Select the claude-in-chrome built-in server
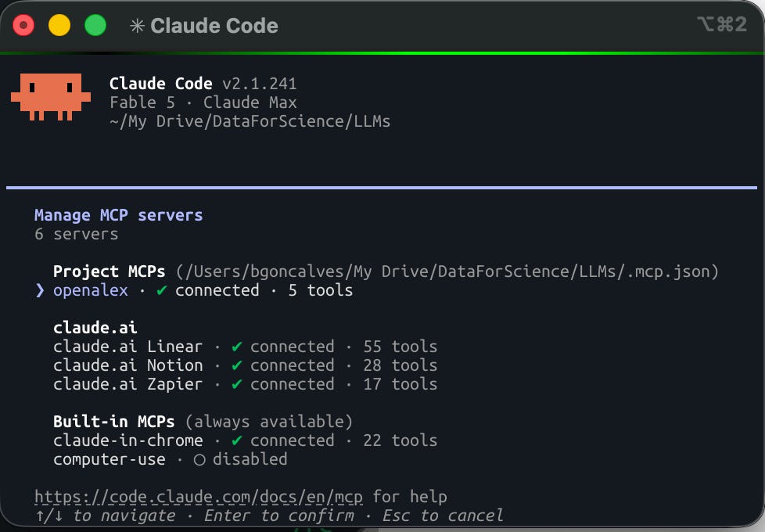765x532 pixels. click(246, 440)
